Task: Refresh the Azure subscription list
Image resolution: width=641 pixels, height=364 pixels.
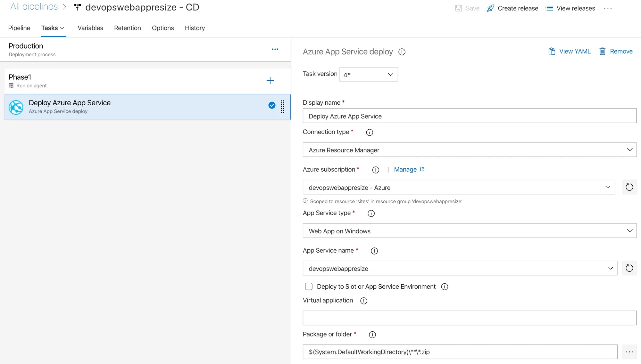Action: (x=629, y=187)
